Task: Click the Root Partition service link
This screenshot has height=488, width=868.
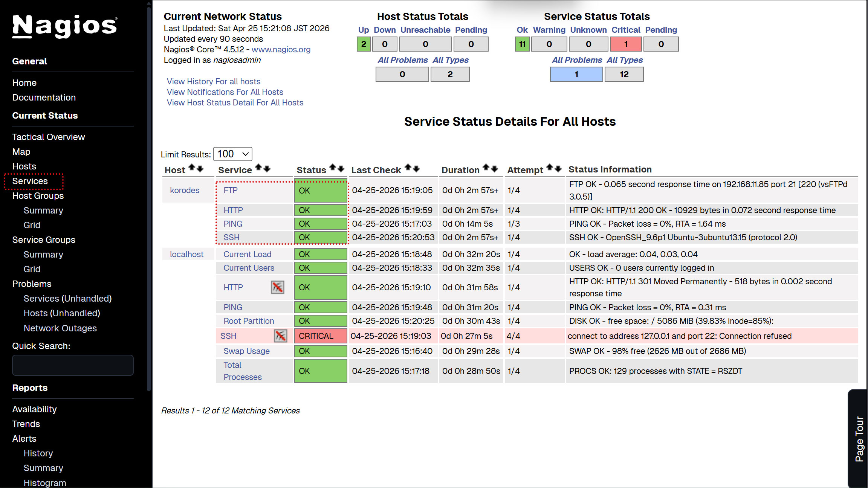Action: [x=249, y=321]
